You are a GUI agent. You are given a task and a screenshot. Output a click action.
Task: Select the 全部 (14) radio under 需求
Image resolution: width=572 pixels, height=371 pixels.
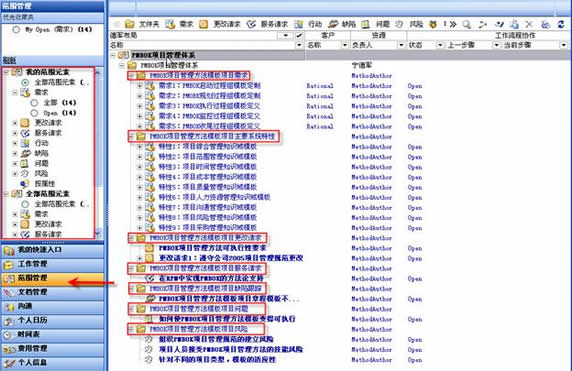(34, 103)
